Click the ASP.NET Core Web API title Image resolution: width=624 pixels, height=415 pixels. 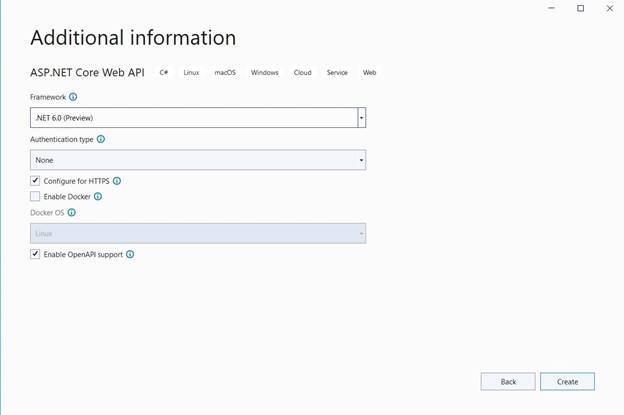point(87,72)
